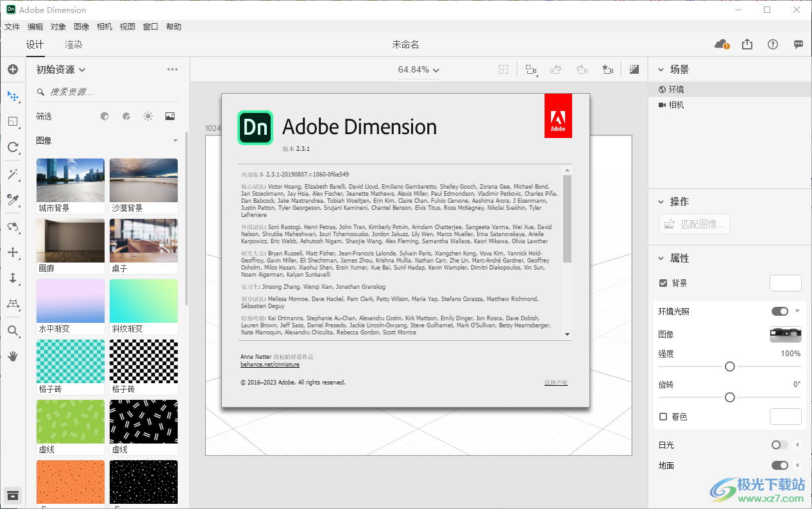812x509 pixels.
Task: Open the 编辑 menu
Action: coord(35,26)
